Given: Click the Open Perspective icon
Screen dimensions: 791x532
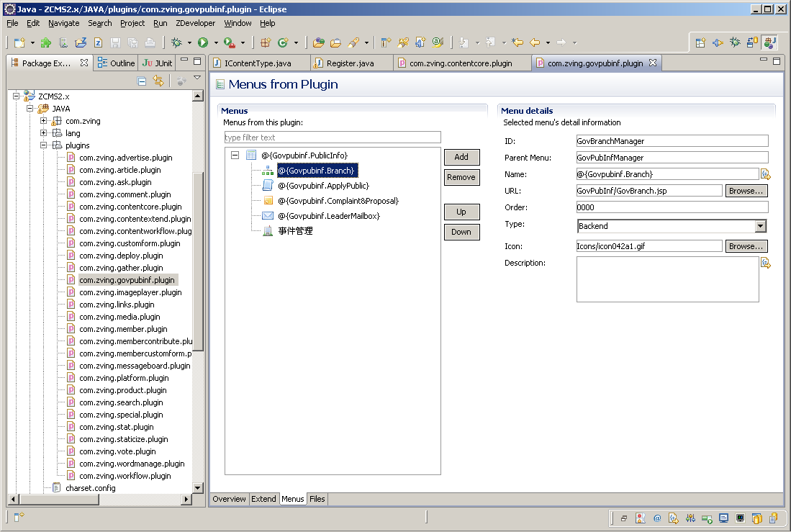Looking at the screenshot, I should 700,43.
